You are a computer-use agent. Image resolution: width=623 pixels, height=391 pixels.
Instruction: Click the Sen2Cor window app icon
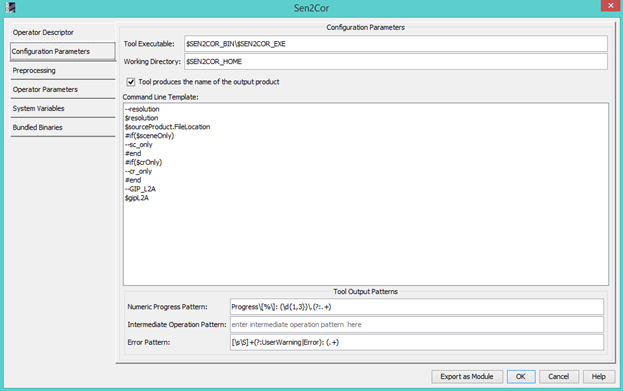(x=10, y=8)
